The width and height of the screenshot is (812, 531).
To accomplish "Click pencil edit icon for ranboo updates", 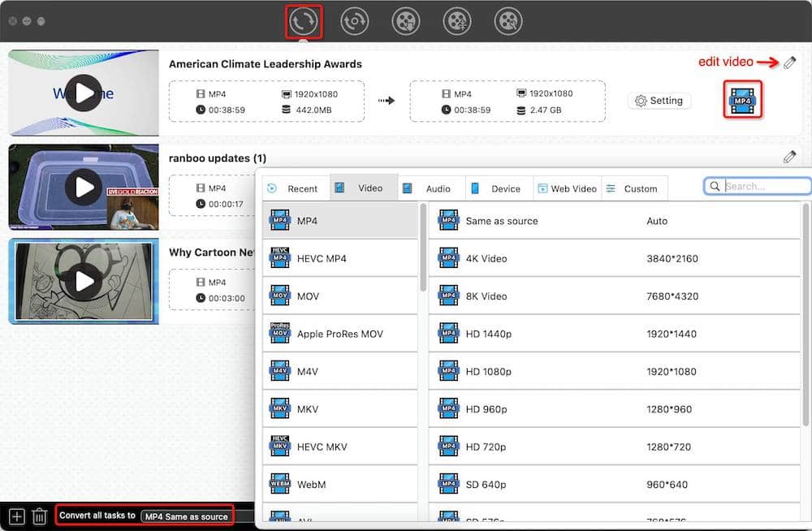I will coord(789,158).
